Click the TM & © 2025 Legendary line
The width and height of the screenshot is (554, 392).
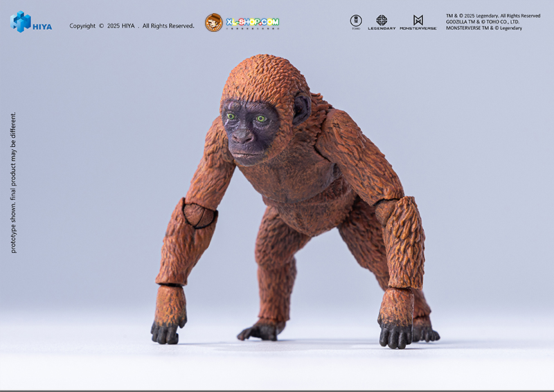coord(492,15)
